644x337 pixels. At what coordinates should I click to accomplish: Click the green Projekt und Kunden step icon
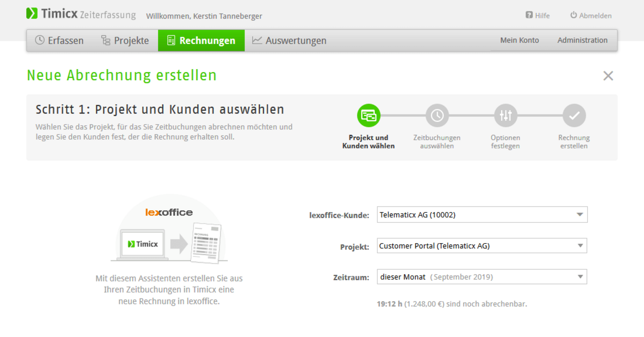[368, 115]
